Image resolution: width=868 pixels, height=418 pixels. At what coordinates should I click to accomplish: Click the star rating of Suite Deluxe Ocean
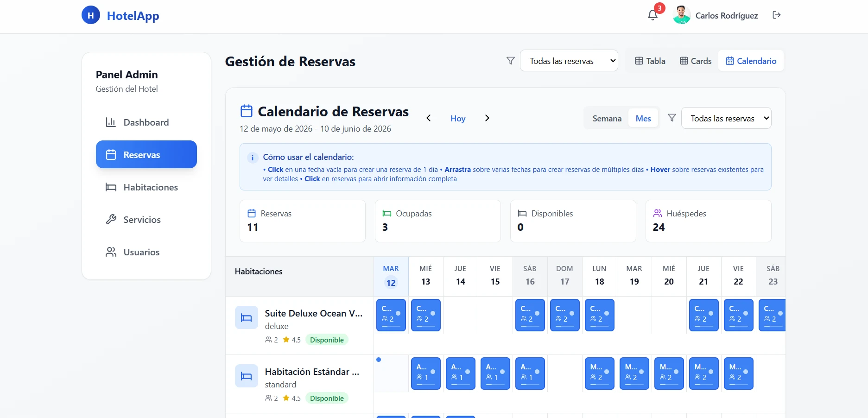pos(291,340)
